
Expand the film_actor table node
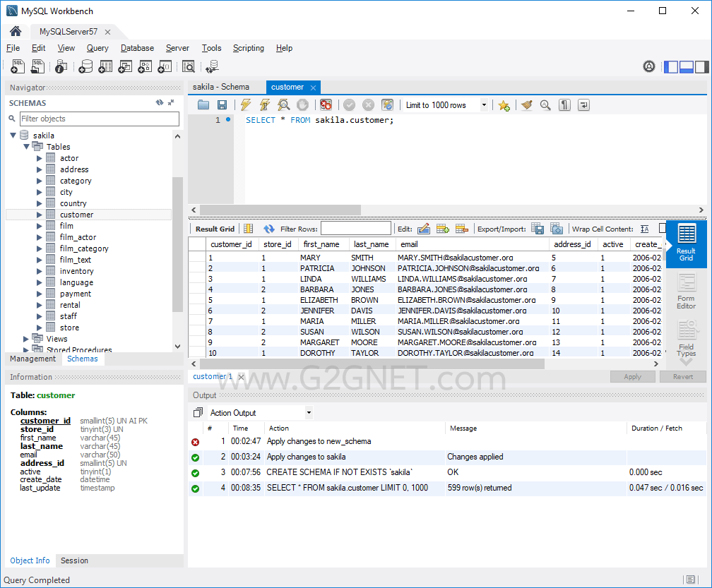pos(40,237)
